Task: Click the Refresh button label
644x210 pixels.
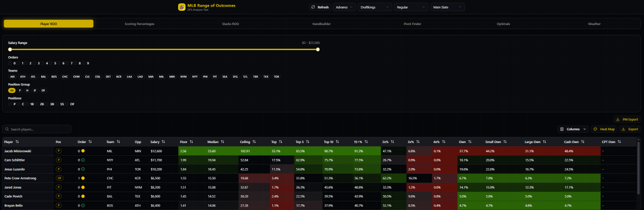Action: pos(323,7)
